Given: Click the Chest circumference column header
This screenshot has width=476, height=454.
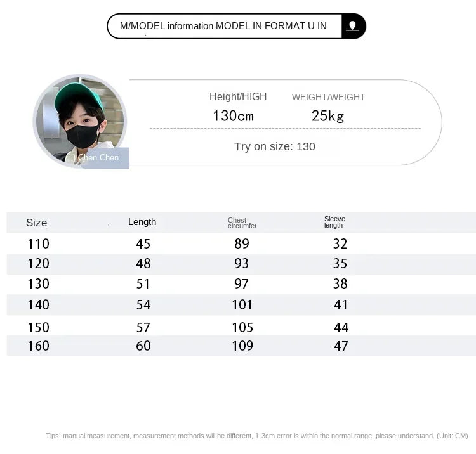Looking at the screenshot, I should (241, 223).
